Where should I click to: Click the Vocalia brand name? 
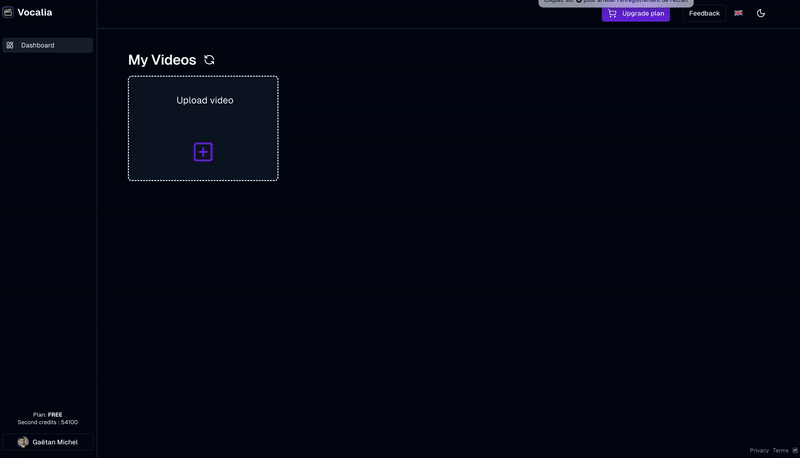pyautogui.click(x=35, y=12)
